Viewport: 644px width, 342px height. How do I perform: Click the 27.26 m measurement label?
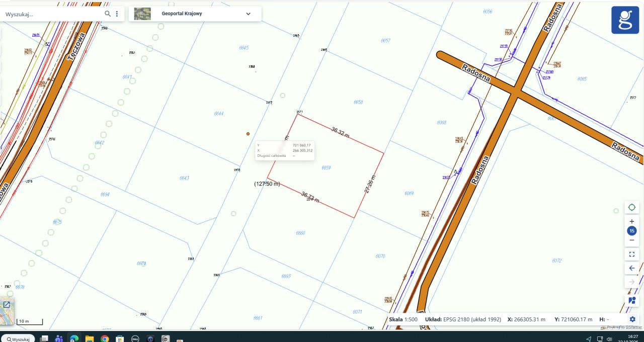pyautogui.click(x=370, y=184)
